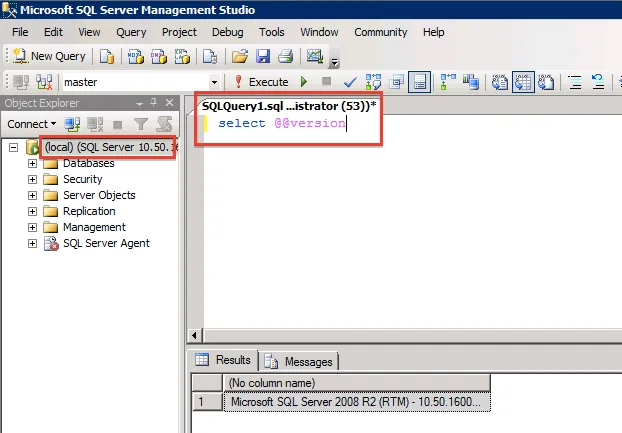Click the Comment Out Selected Lines icon
Screen dimensions: 622x433
coord(575,82)
